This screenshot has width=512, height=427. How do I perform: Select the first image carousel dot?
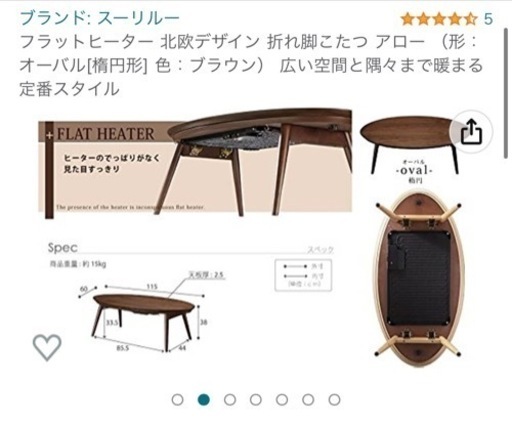[x=177, y=399]
